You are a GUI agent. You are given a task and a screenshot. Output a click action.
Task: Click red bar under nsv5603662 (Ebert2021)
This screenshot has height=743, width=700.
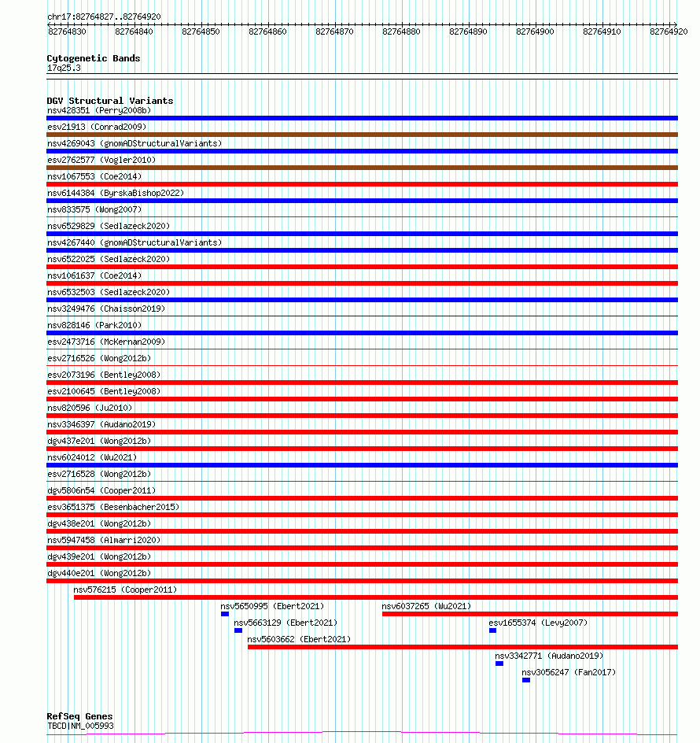(462, 647)
